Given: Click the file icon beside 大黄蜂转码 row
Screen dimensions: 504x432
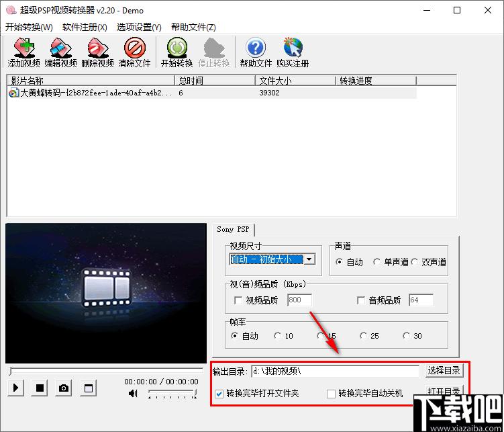Looking at the screenshot, I should click(13, 93).
